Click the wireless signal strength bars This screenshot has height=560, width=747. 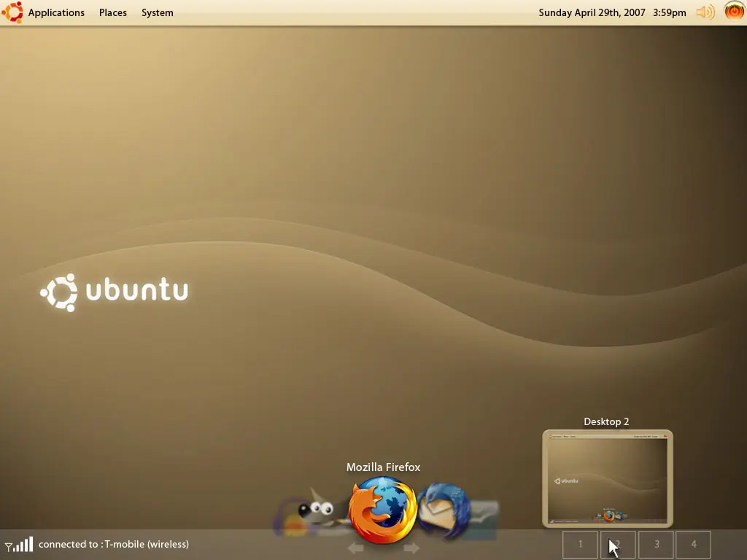(22, 544)
